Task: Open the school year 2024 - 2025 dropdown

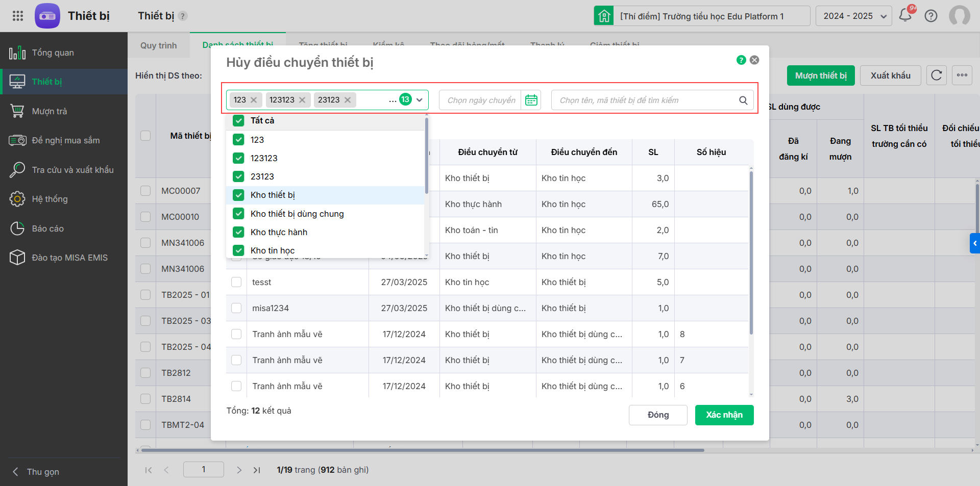Action: 854,16
